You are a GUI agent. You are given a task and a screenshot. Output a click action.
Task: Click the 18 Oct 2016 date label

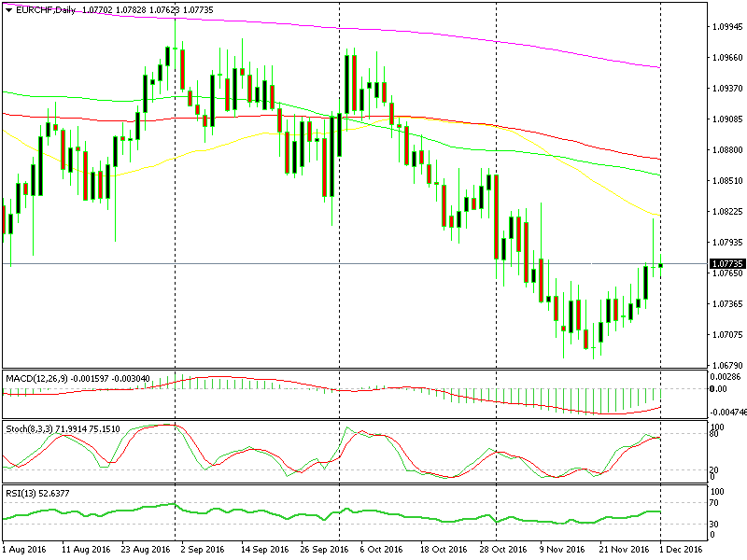[x=444, y=550]
